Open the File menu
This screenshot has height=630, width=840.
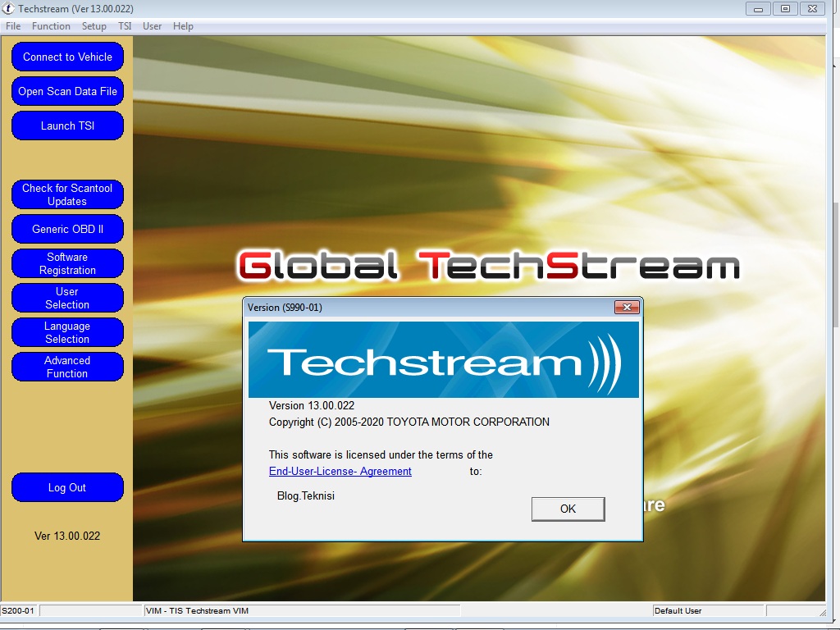pyautogui.click(x=13, y=26)
